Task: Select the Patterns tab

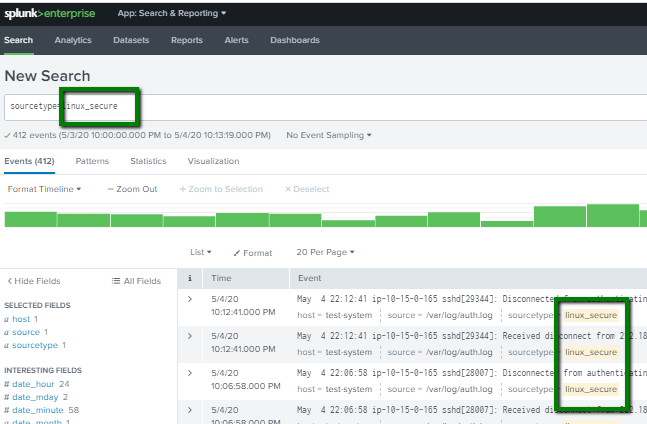Action: point(92,161)
